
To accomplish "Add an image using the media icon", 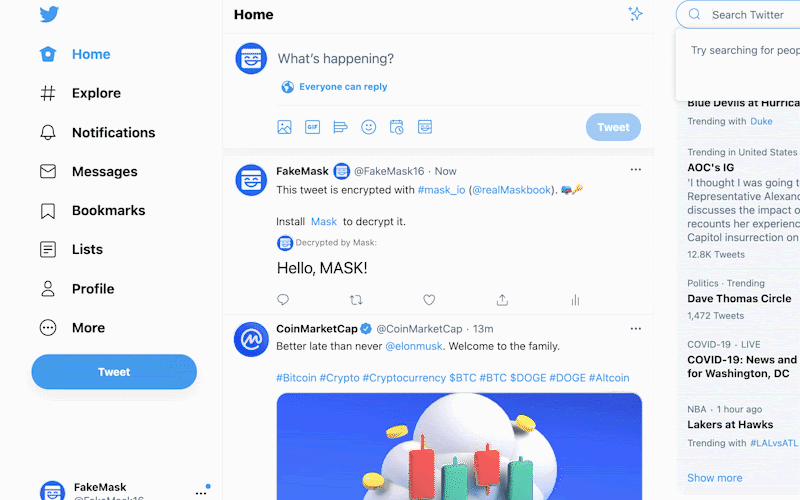I will (x=284, y=127).
